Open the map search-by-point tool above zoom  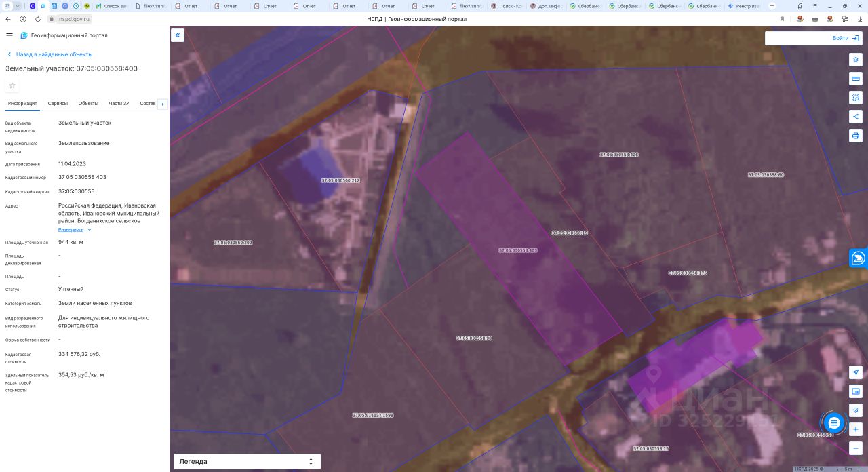(x=856, y=410)
